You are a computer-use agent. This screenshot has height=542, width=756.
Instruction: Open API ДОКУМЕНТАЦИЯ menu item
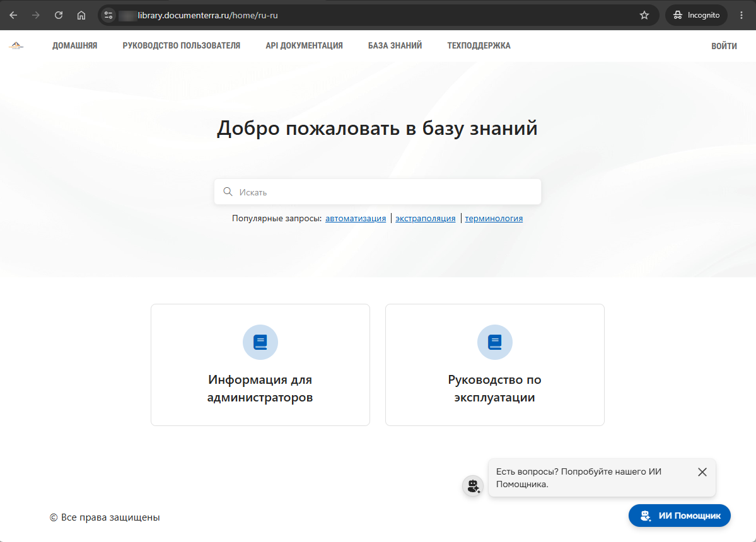305,46
